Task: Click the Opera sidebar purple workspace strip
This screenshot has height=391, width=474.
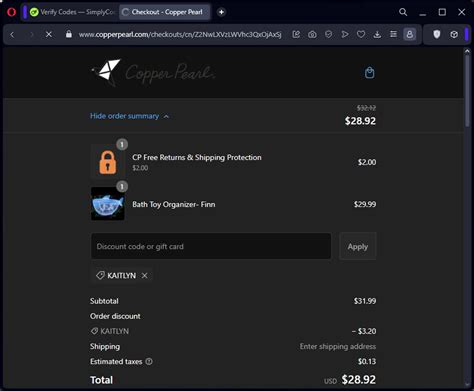Action: [x=25, y=12]
